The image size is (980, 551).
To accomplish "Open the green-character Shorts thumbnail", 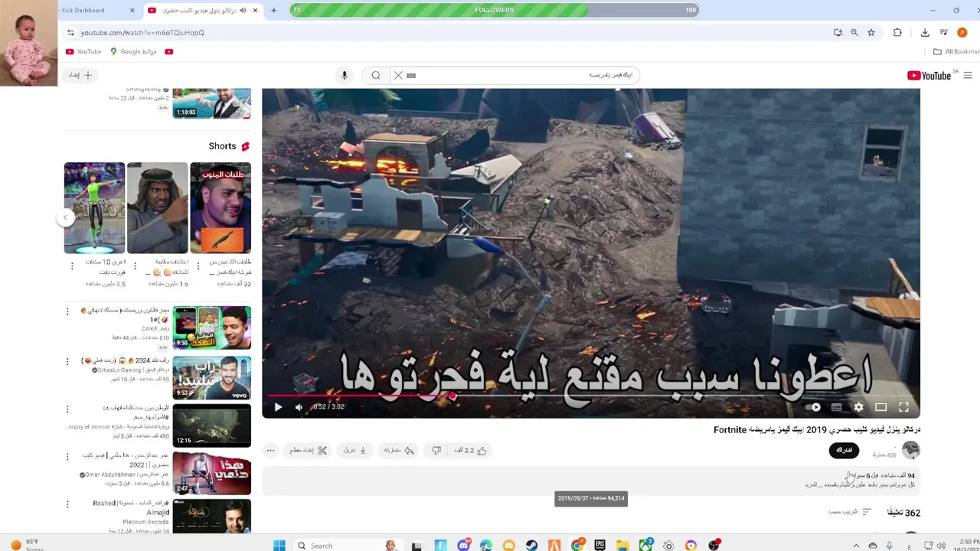I will [x=94, y=207].
